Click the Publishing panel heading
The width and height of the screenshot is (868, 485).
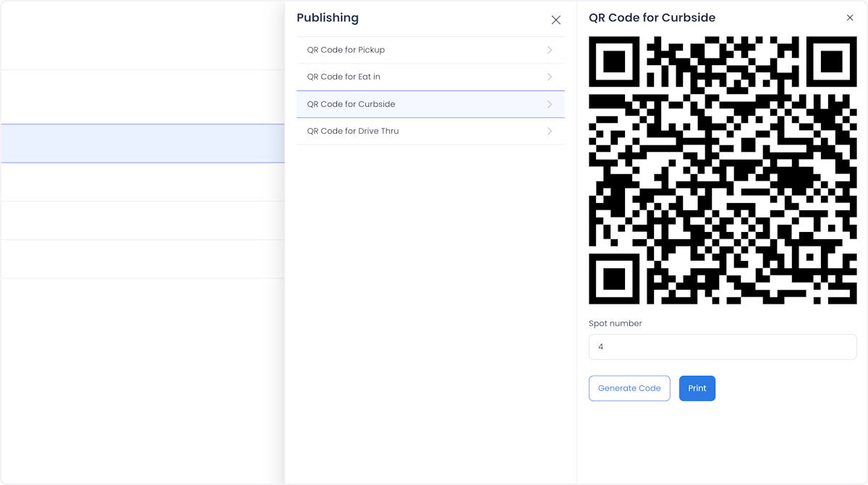click(328, 18)
